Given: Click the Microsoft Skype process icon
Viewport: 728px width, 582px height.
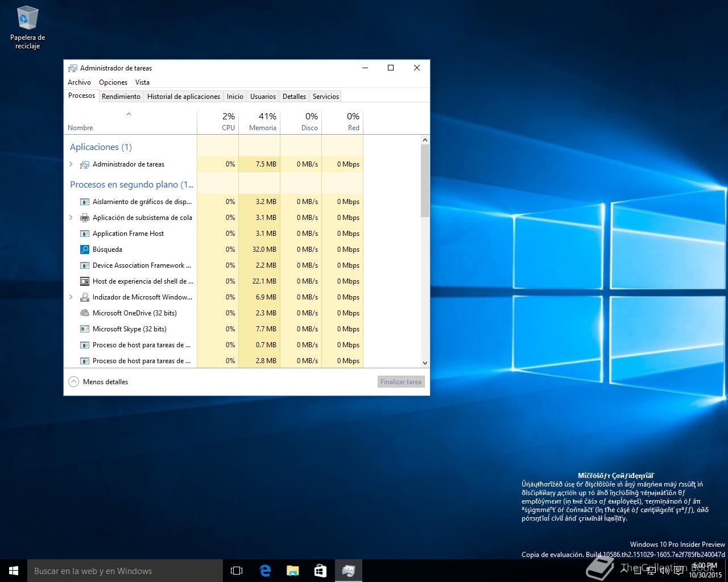Looking at the screenshot, I should point(85,329).
